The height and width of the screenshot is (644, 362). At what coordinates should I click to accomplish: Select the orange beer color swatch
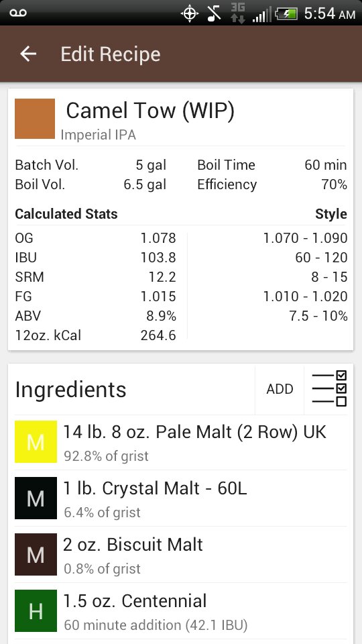point(35,119)
